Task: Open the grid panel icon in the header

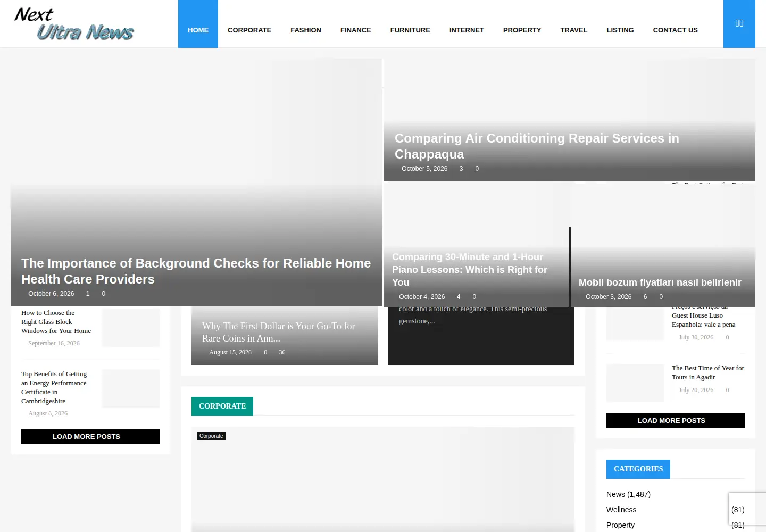Action: tap(739, 23)
